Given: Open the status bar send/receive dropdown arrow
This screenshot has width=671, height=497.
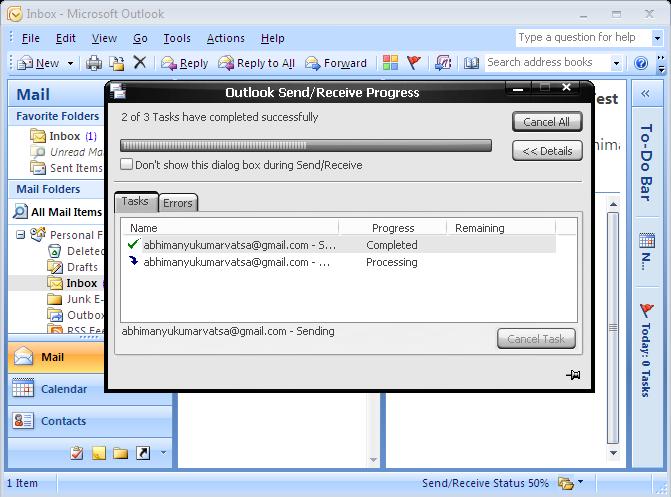Looking at the screenshot, I should tap(580, 482).
